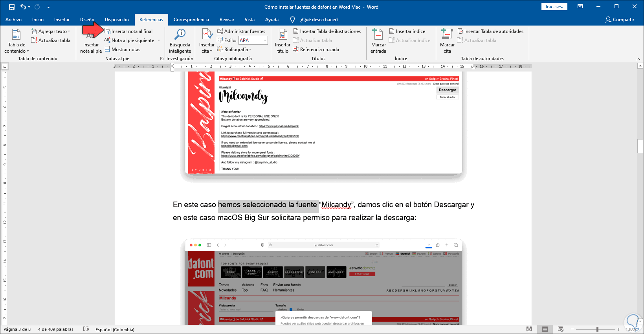Expand the Nota al pie siguiente arrow

click(159, 40)
